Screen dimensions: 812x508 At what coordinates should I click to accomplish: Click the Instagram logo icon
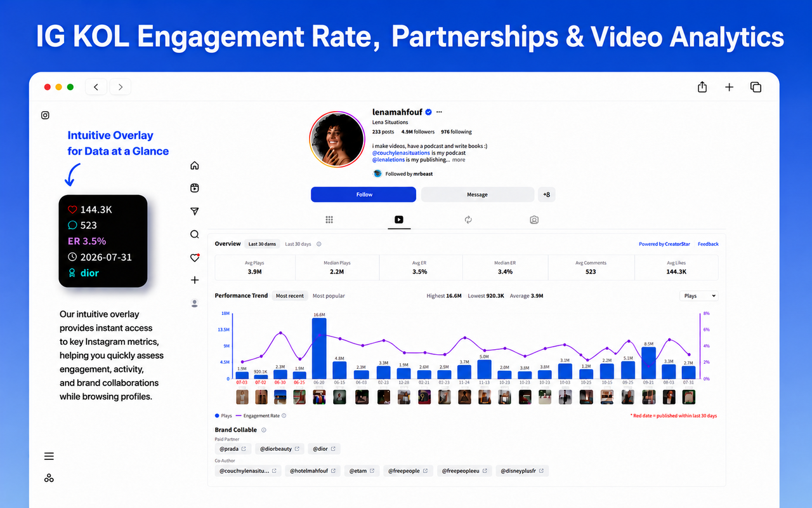pos(45,115)
